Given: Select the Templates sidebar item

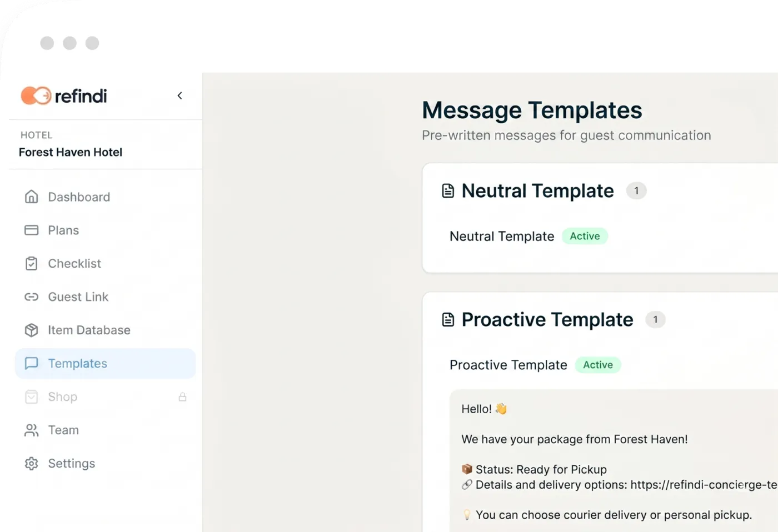Looking at the screenshot, I should click(x=105, y=363).
